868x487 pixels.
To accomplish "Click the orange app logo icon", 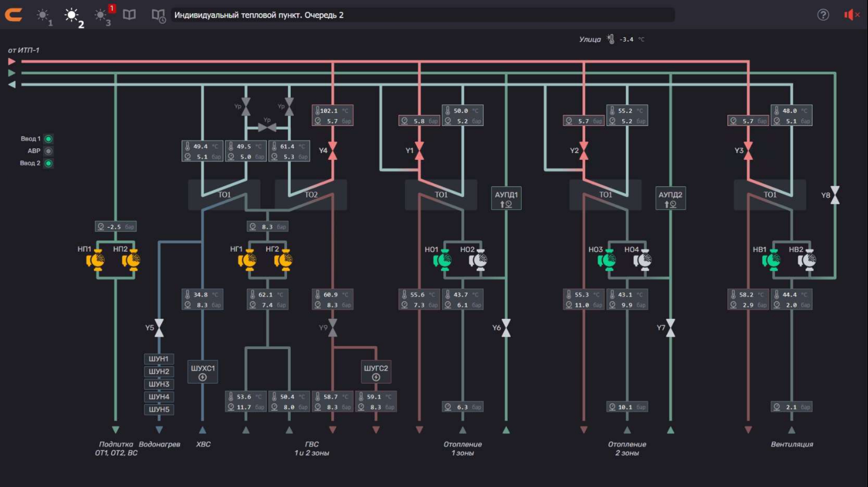I will (x=13, y=15).
